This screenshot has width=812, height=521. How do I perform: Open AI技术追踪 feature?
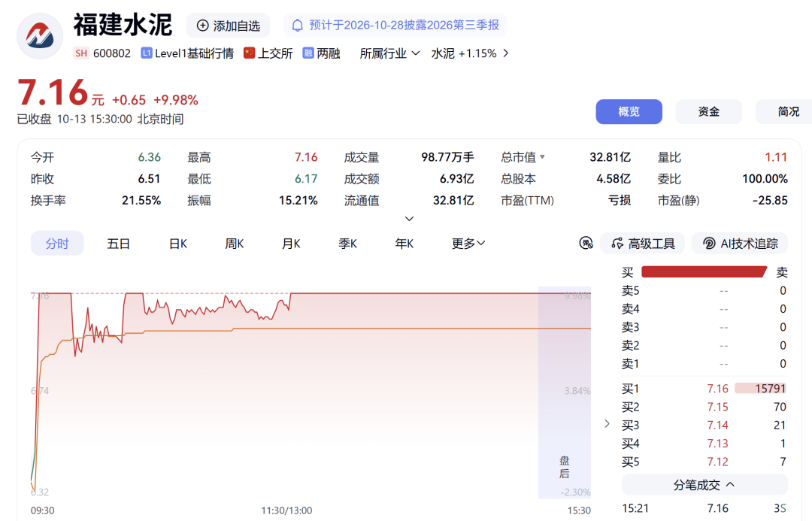click(x=740, y=244)
